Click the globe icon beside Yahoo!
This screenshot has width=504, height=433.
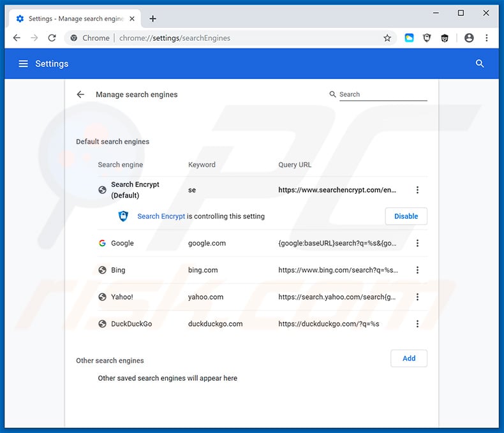102,297
